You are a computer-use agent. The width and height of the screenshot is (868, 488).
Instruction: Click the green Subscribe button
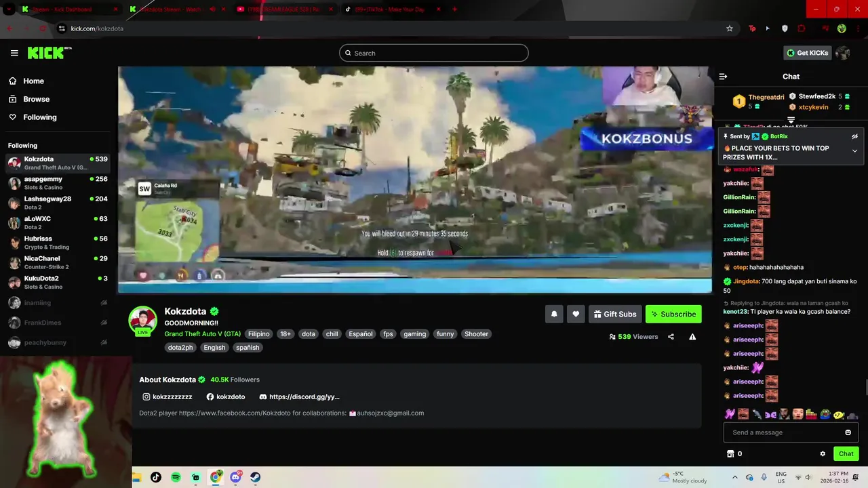[673, 314]
